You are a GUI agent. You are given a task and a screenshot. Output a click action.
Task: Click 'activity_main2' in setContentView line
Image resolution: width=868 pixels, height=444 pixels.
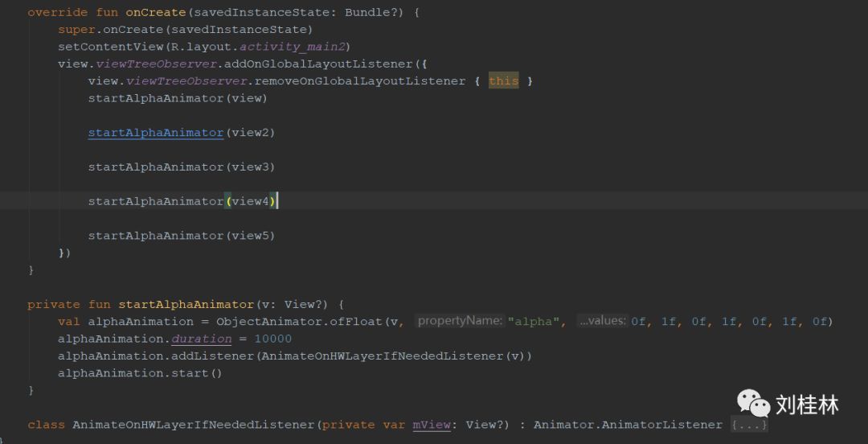(x=292, y=47)
